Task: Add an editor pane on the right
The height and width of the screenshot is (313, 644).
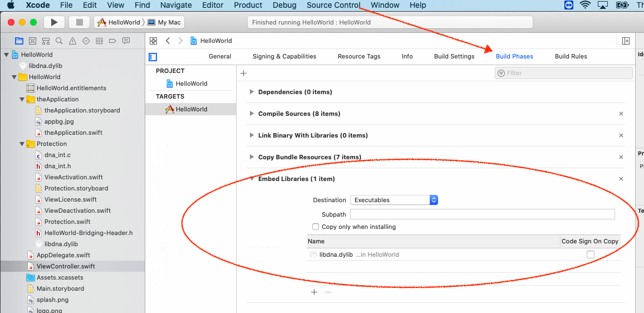Action: (626, 41)
